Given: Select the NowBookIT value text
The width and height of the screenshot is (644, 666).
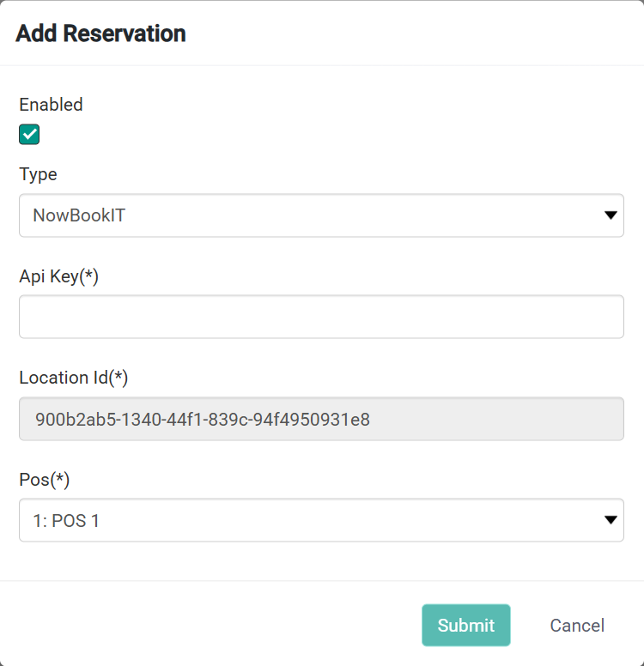Looking at the screenshot, I should [79, 215].
